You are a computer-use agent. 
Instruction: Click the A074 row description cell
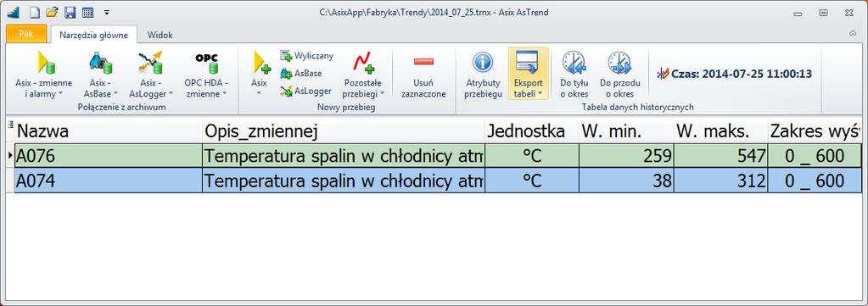tap(344, 181)
